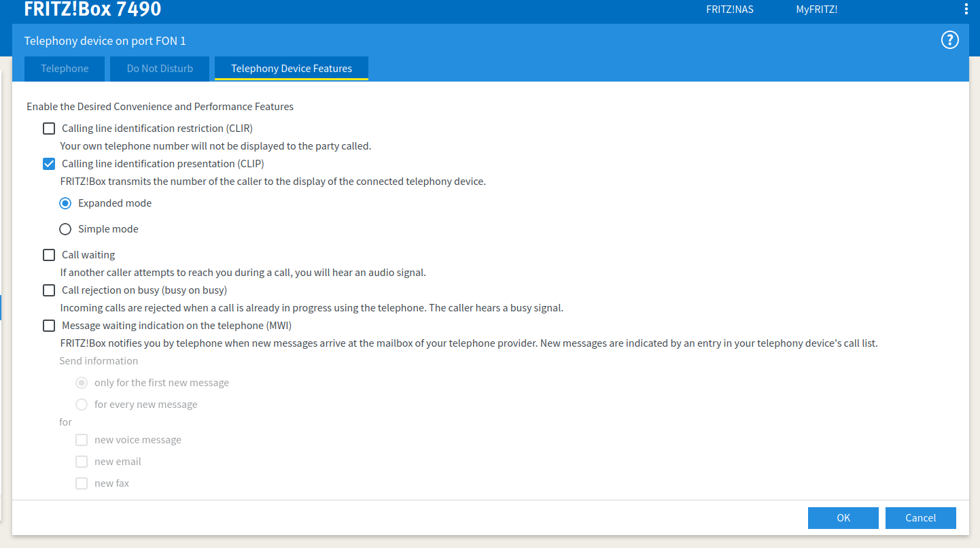Select for every new message option
The height and width of the screenshot is (548, 980).
point(82,405)
